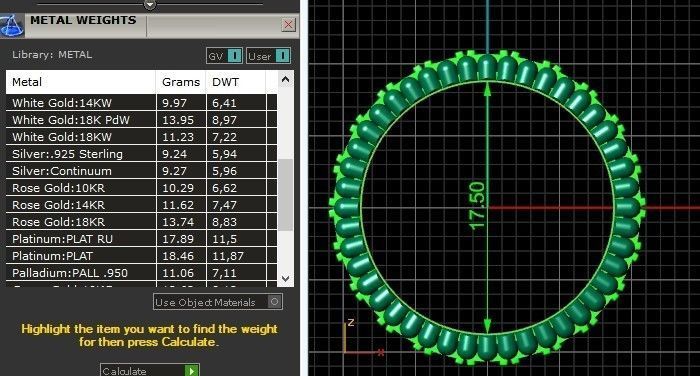Click the 18.46 grams value
The image size is (700, 376).
point(178,256)
